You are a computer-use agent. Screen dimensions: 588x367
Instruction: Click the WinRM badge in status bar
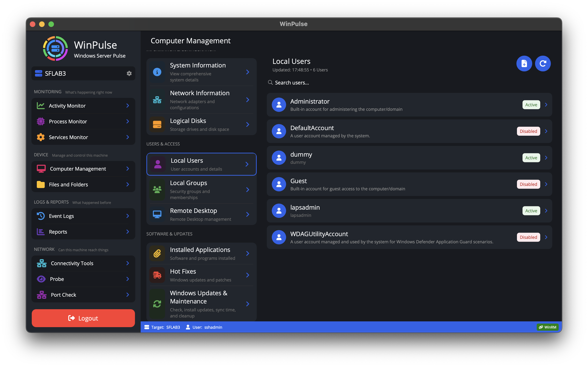click(548, 327)
